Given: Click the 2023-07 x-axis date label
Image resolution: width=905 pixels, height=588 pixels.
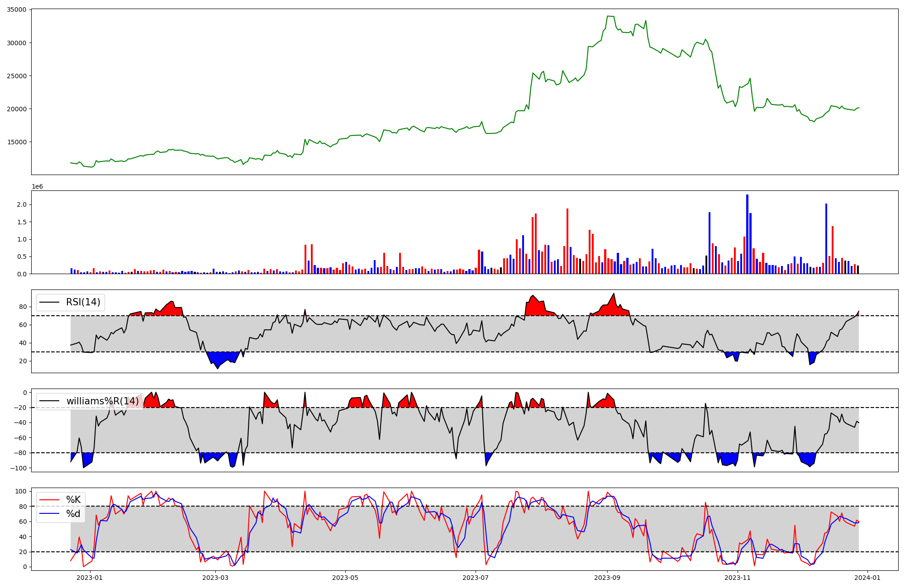Looking at the screenshot, I should pos(476,578).
